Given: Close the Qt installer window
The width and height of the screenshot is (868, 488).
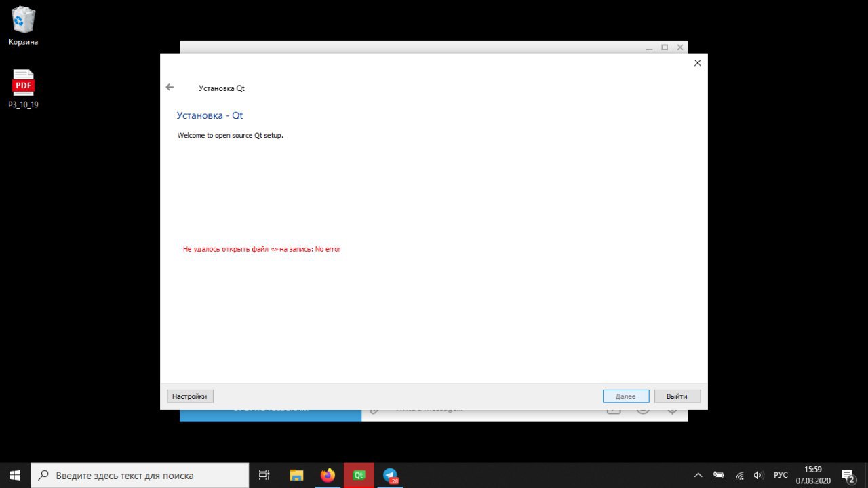Looking at the screenshot, I should (x=697, y=63).
